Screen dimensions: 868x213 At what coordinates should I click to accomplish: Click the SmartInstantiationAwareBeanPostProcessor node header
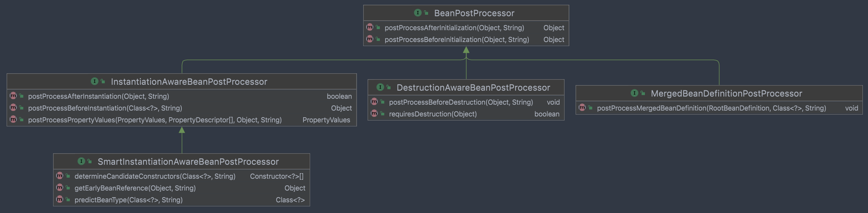point(188,162)
